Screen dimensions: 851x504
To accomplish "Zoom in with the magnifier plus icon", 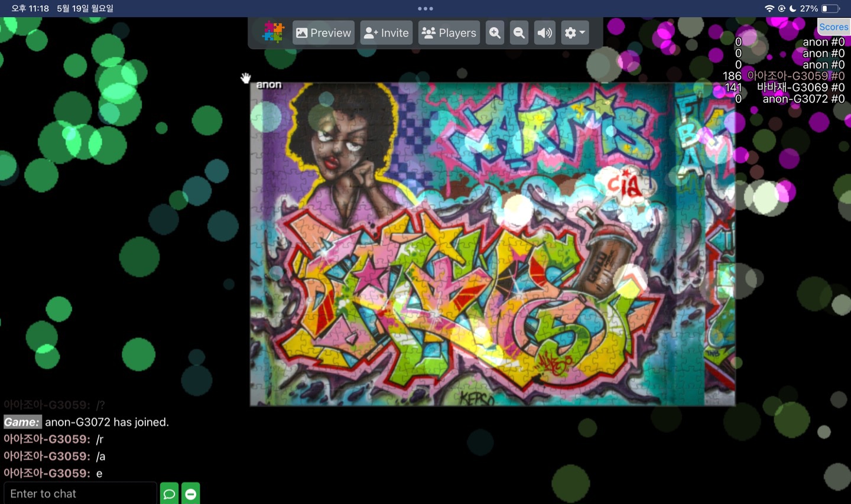I will [495, 33].
